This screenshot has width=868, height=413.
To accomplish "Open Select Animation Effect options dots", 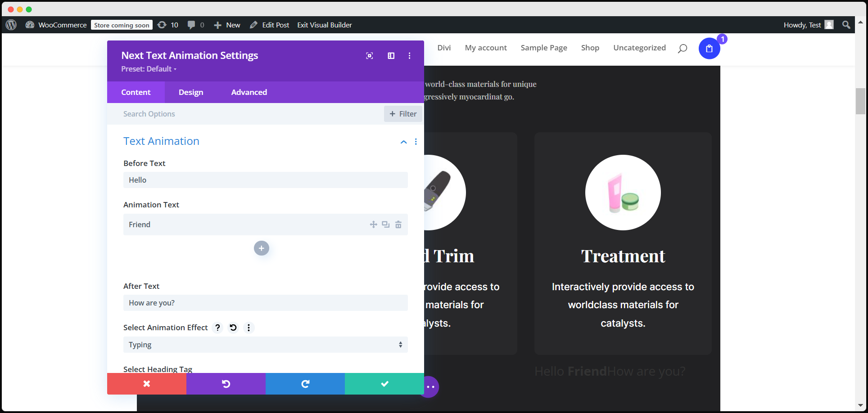I will [x=249, y=328].
